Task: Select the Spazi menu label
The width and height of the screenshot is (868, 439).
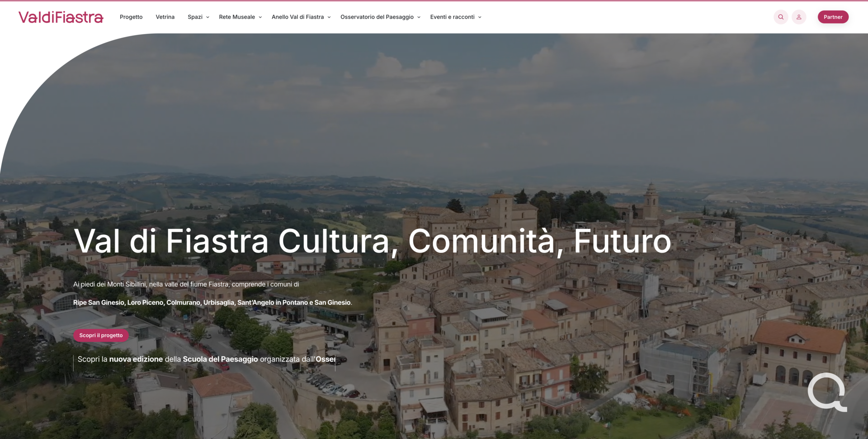Action: pyautogui.click(x=195, y=17)
